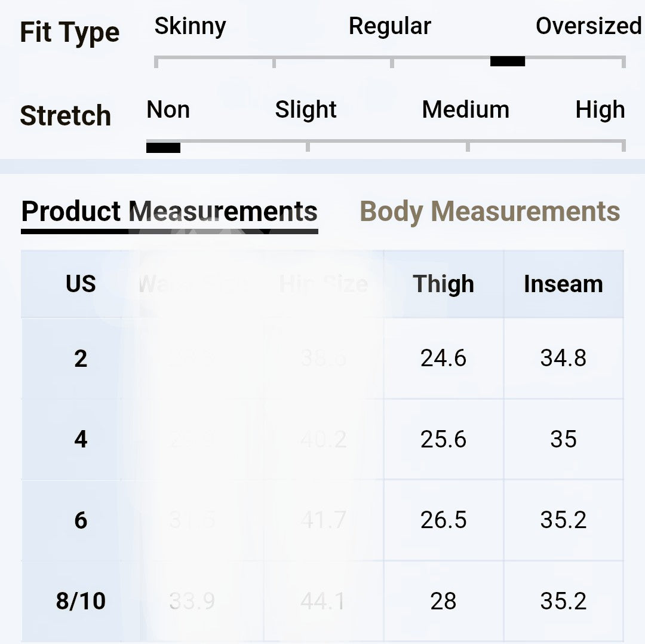645x644 pixels.
Task: Select the Product Measurements tab
Action: click(170, 212)
